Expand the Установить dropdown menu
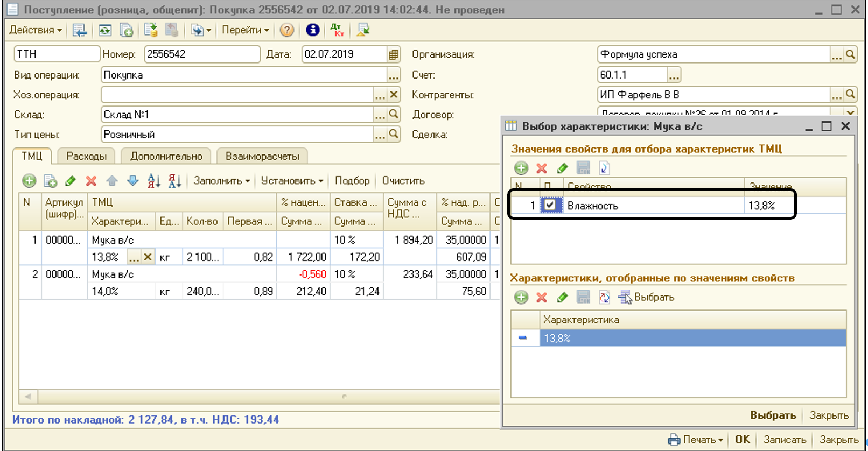 click(291, 181)
